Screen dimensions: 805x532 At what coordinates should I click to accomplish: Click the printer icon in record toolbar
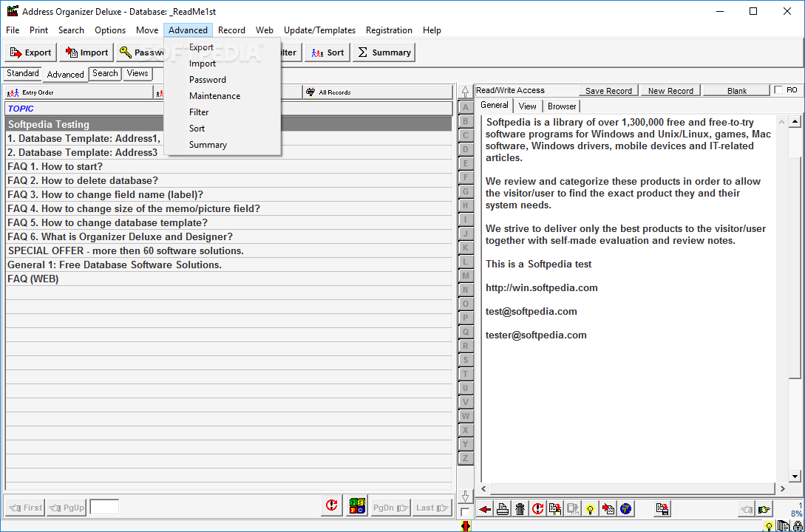[503, 509]
